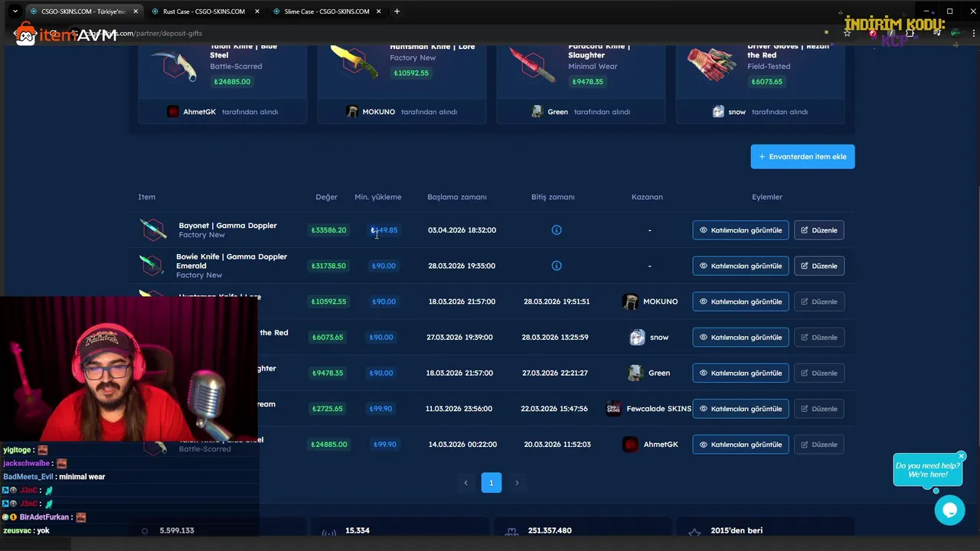The image size is (980, 551).
Task: Open the Driver Gloves card image
Action: pos(712,65)
